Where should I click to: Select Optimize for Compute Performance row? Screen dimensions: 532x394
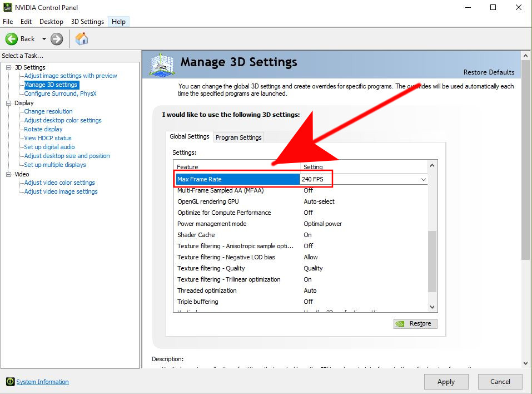point(302,213)
